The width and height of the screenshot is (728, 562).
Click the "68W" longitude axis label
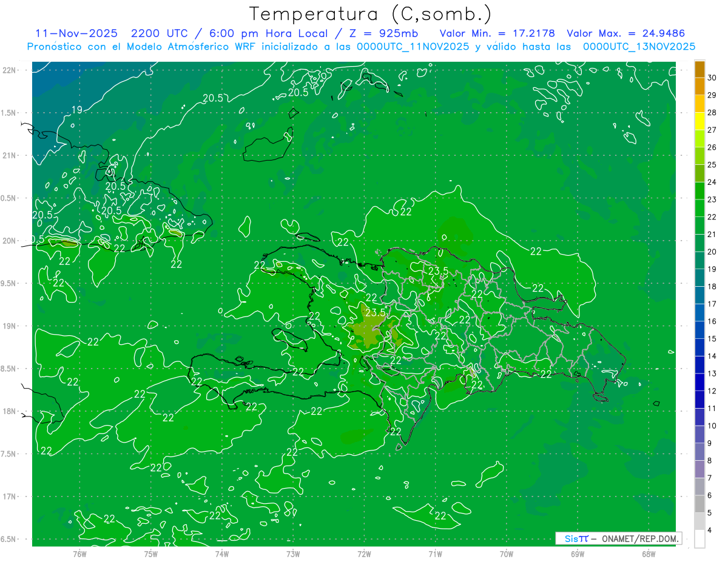(x=649, y=554)
